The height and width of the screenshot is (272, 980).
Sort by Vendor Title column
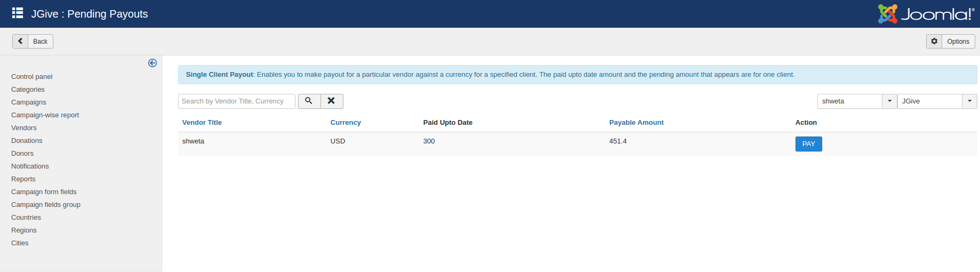tap(202, 123)
